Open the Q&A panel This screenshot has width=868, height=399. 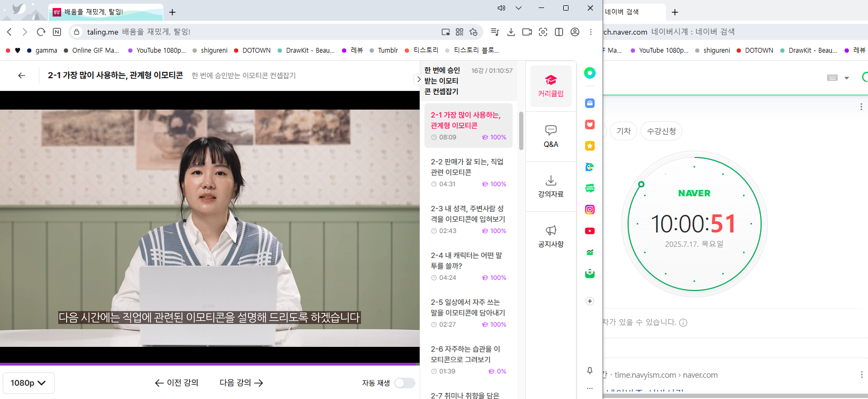550,136
